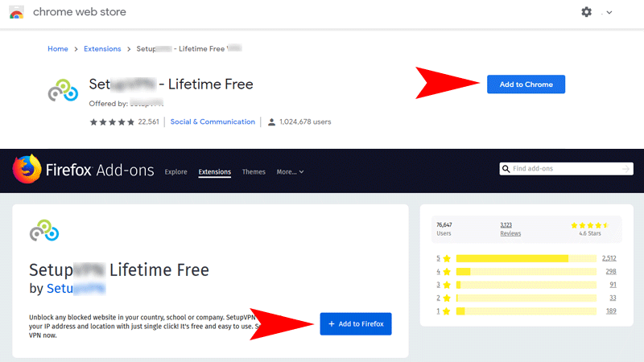Image resolution: width=644 pixels, height=362 pixels.
Task: Open Chrome Web Store settings gear
Action: click(587, 12)
